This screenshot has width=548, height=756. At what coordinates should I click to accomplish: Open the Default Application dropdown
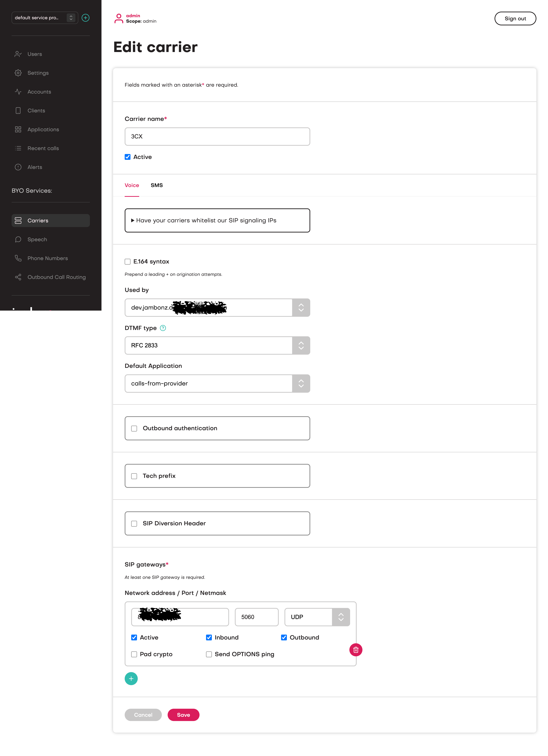[x=217, y=383]
